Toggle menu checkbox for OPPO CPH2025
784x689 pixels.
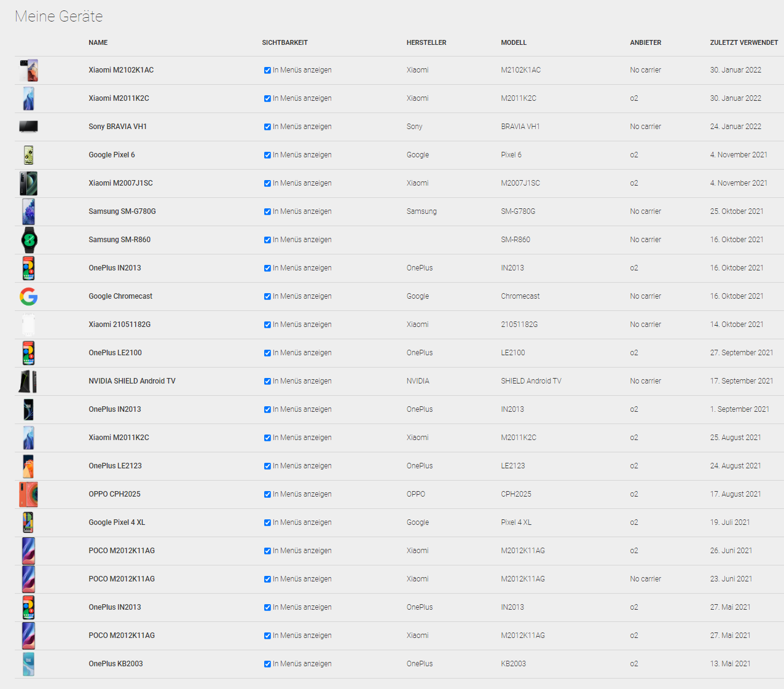tap(267, 494)
